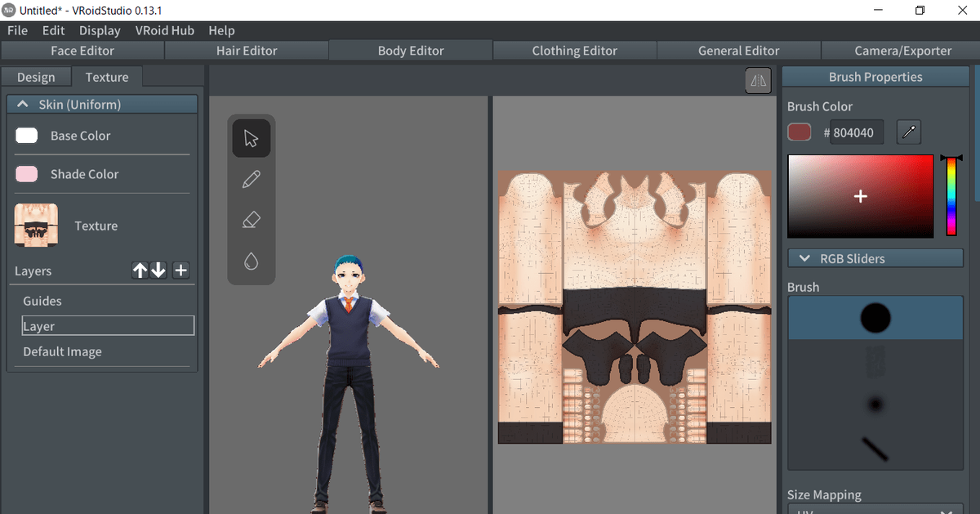
Task: Switch to the Hair Editor tab
Action: click(x=247, y=51)
